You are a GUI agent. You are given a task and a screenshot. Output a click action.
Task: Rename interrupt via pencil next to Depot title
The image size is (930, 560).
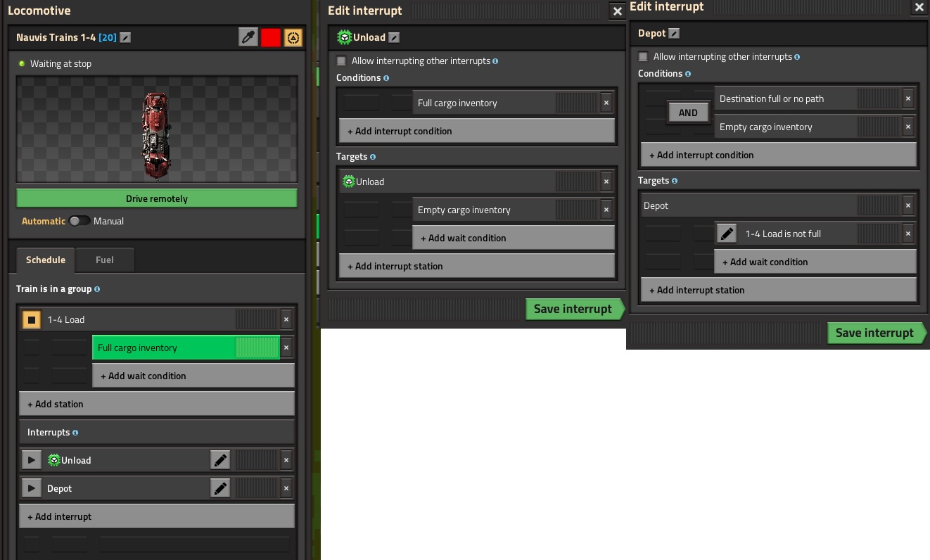point(674,33)
